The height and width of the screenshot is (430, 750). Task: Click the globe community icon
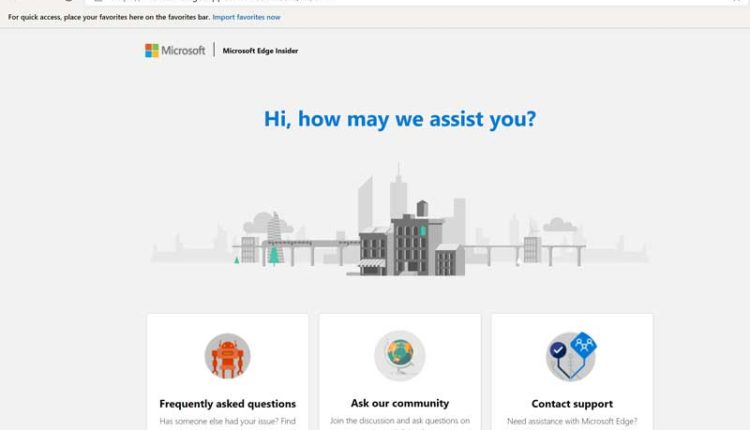(x=400, y=355)
